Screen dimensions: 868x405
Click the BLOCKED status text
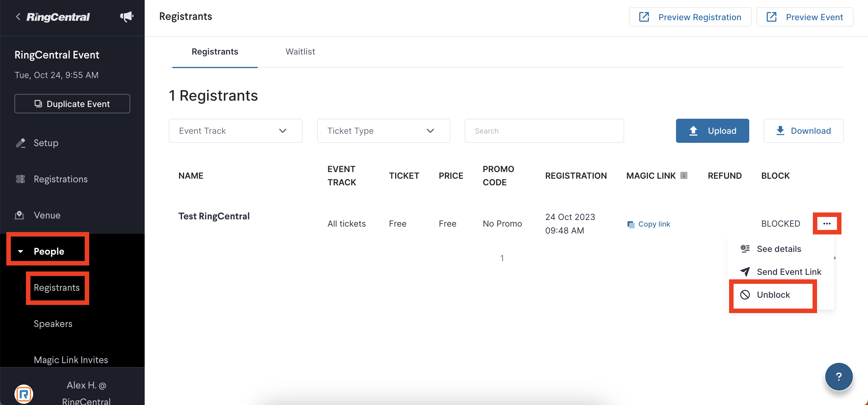[x=780, y=224]
